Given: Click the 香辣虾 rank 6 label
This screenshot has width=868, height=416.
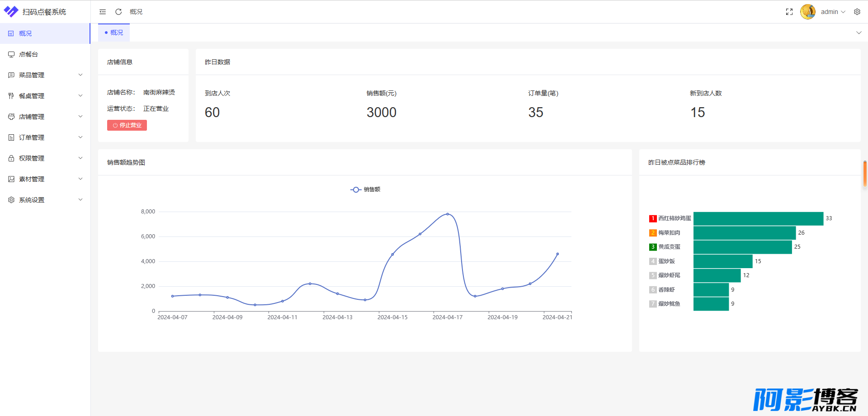Looking at the screenshot, I should (x=666, y=290).
